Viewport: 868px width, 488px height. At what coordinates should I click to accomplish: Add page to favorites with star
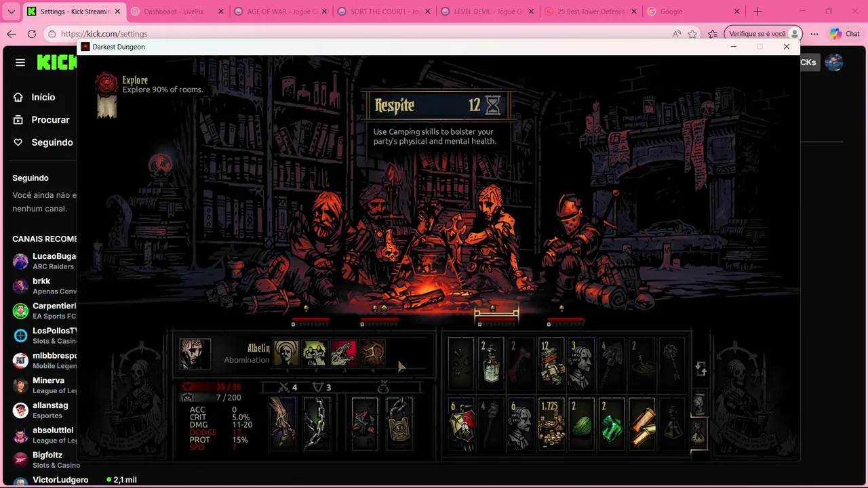(x=692, y=34)
